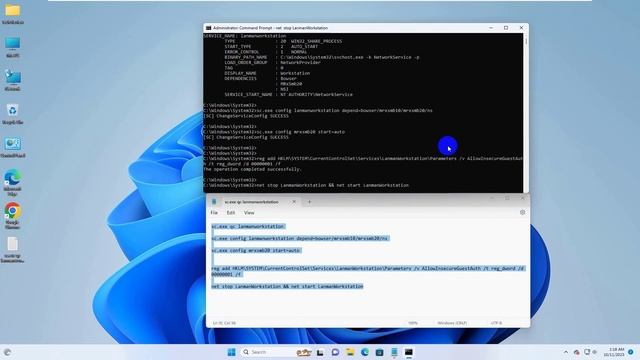Select the Google Chrome desktop shortcut
The width and height of the screenshot is (640, 360).
click(x=13, y=215)
